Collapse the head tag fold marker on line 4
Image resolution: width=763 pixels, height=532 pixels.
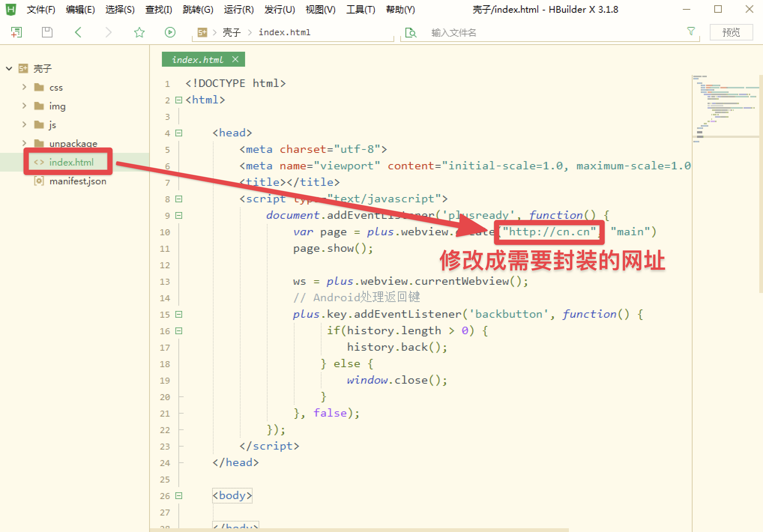[179, 133]
